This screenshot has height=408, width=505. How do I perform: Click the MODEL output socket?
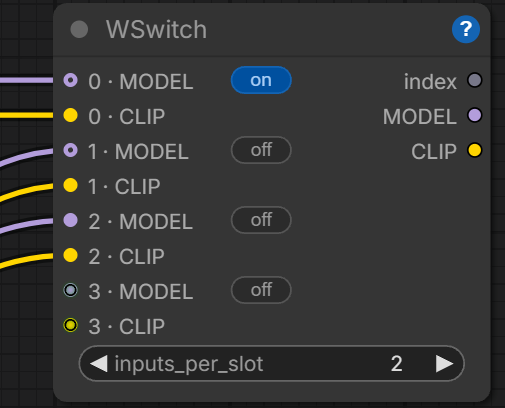[475, 115]
